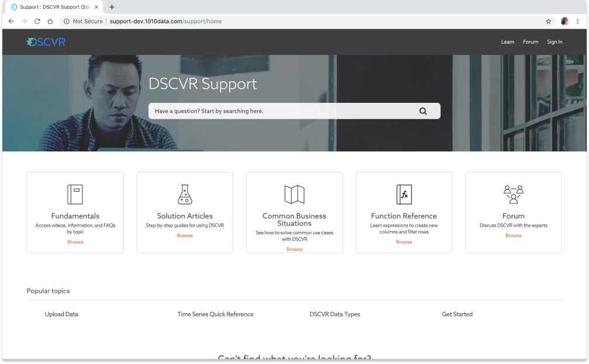This screenshot has height=364, width=589.
Task: Click 'Discuss DSCVR with the experts' text
Action: 514,226
